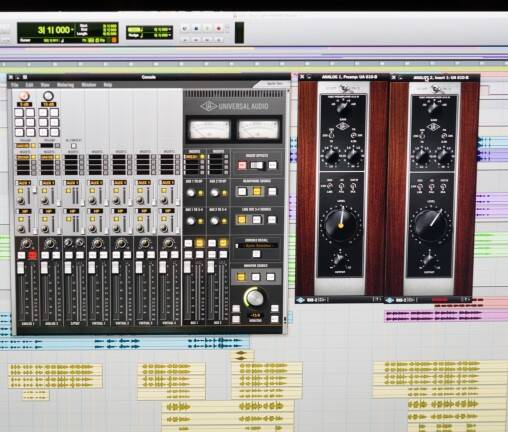This screenshot has width=508, height=432.
Task: Click the left VU meter in Console
Action: pos(209,130)
